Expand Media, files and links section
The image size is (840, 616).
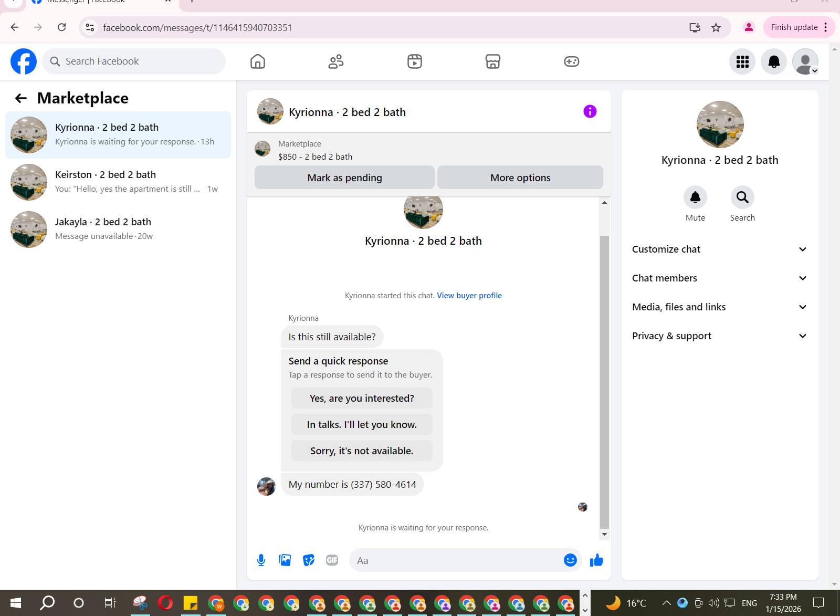click(719, 307)
